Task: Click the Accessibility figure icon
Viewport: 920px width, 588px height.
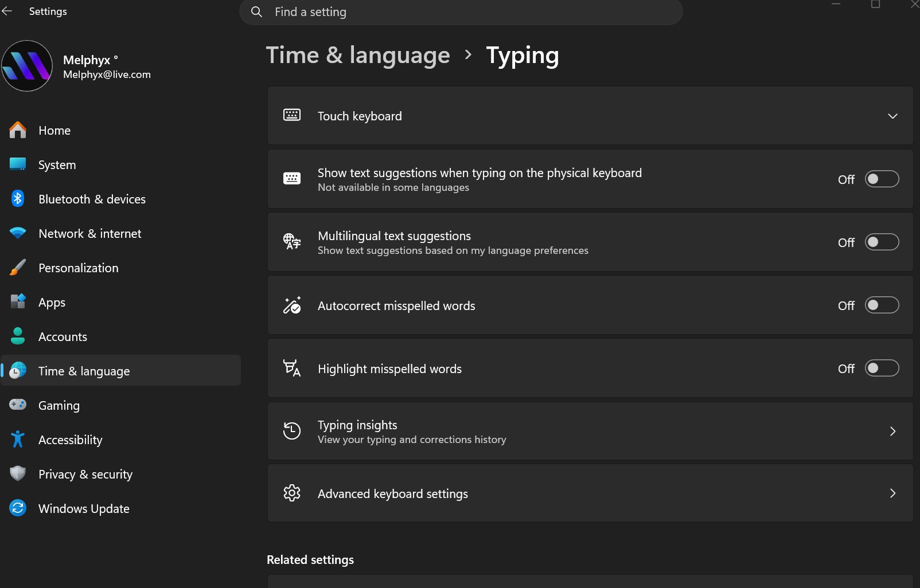Action: 18,439
